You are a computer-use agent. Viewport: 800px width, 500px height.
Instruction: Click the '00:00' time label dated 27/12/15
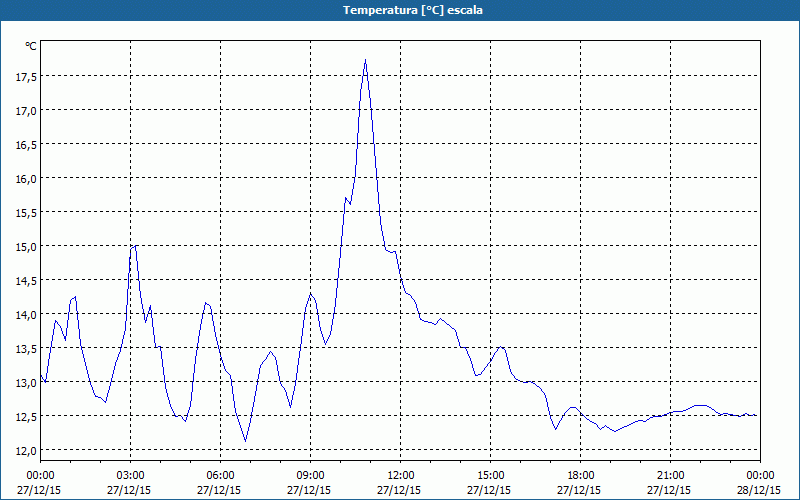click(x=40, y=476)
